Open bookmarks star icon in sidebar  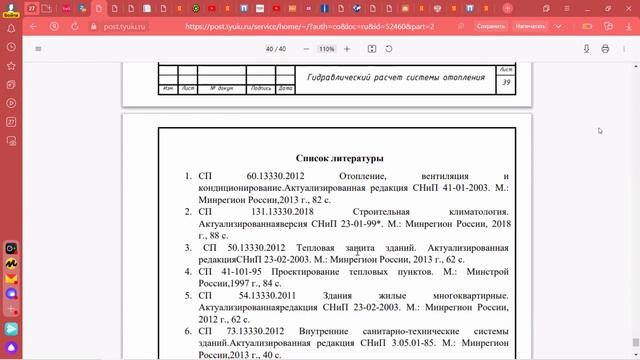pyautogui.click(x=11, y=66)
